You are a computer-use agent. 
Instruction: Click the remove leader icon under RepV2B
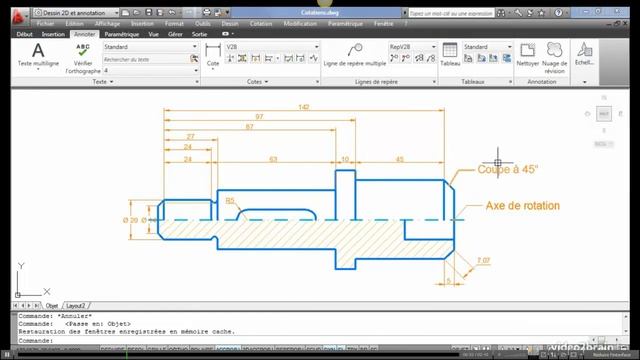[406, 58]
